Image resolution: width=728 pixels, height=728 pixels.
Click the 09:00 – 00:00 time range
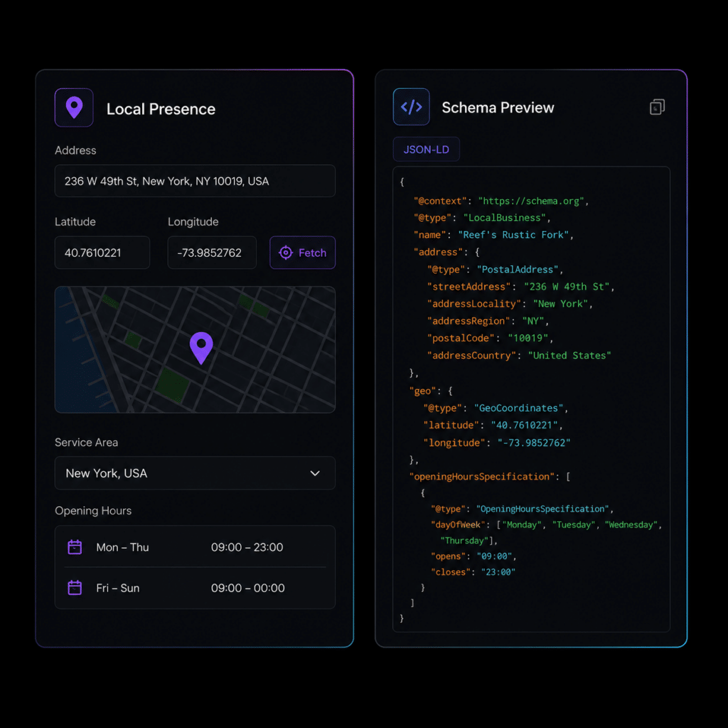[248, 588]
